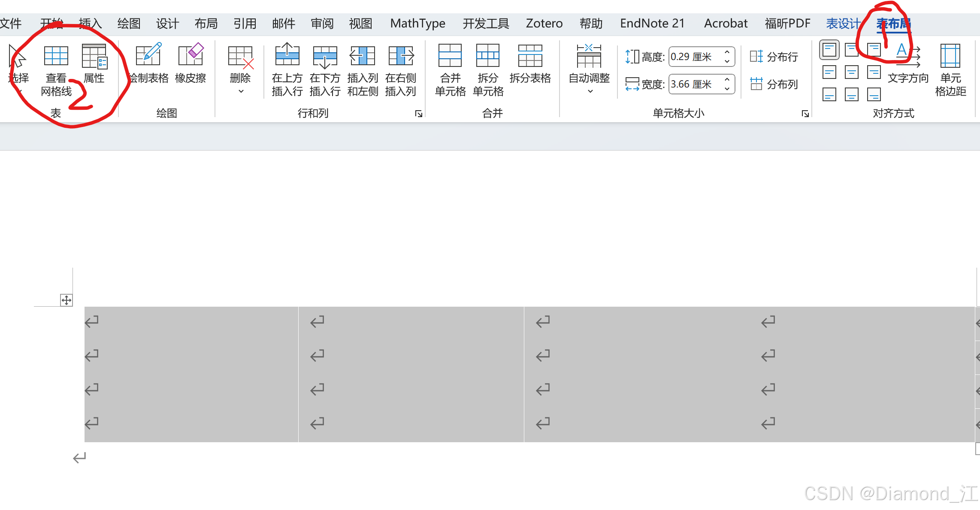Image resolution: width=980 pixels, height=510 pixels.
Task: Click Distribute Columns (分布列) button
Action: [x=774, y=84]
